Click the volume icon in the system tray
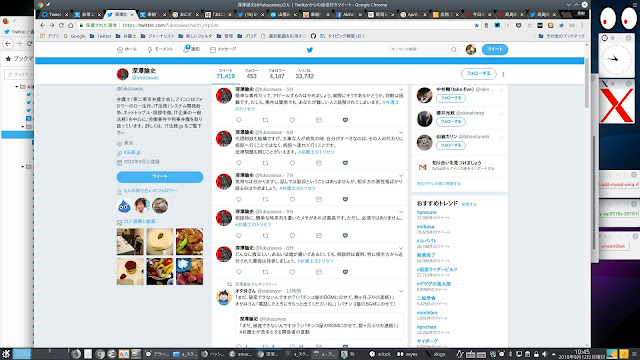Image resolution: width=640 pixels, height=360 pixels. pos(545,354)
